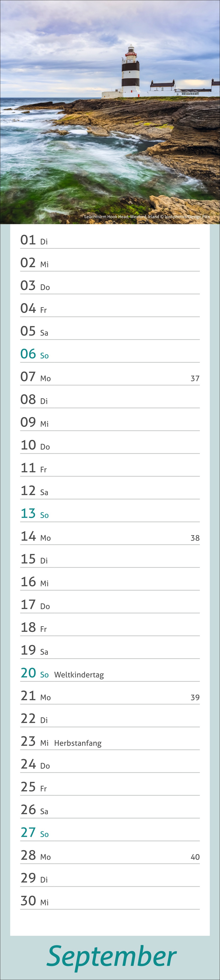Click the week number 38 label
The image size is (220, 980).
click(195, 538)
